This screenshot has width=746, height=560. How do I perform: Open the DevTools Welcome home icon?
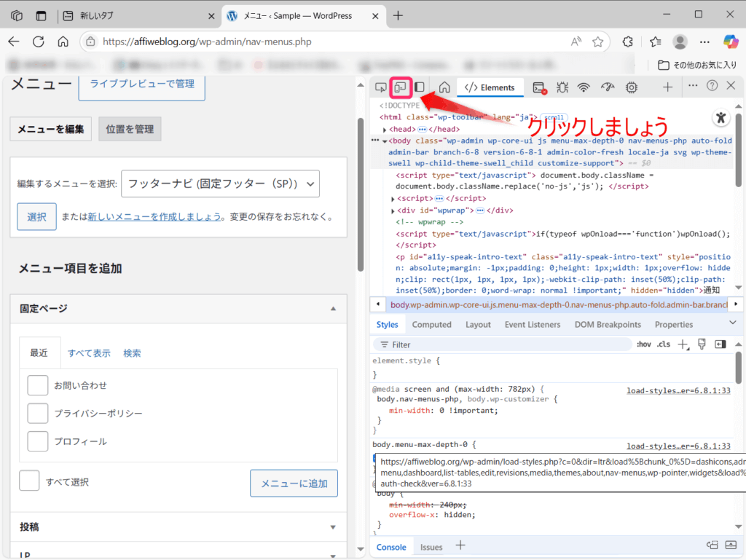point(444,87)
